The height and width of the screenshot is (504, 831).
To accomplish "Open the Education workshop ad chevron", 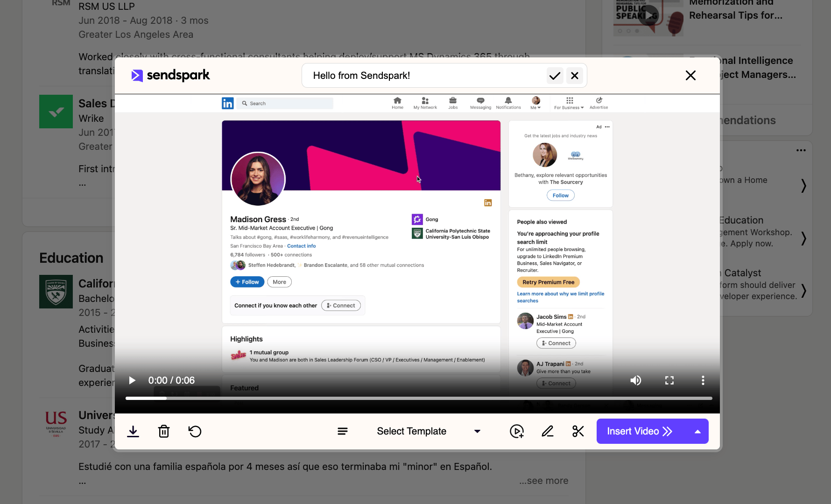I will (x=803, y=238).
